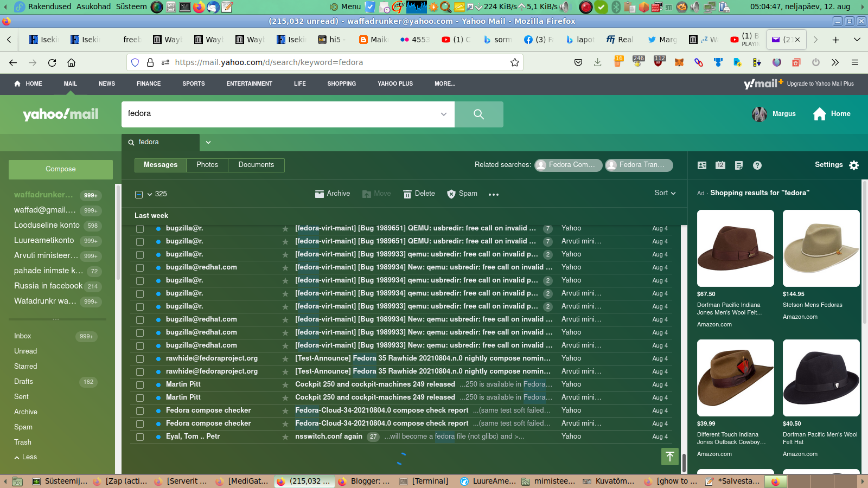Click the Home house icon beside Margus
Screen dimensions: 868x488
tap(820, 114)
